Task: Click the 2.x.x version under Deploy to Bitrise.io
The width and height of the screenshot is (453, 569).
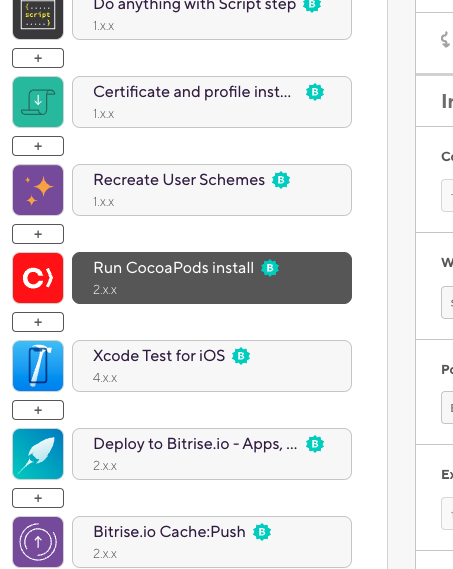Action: coord(105,466)
